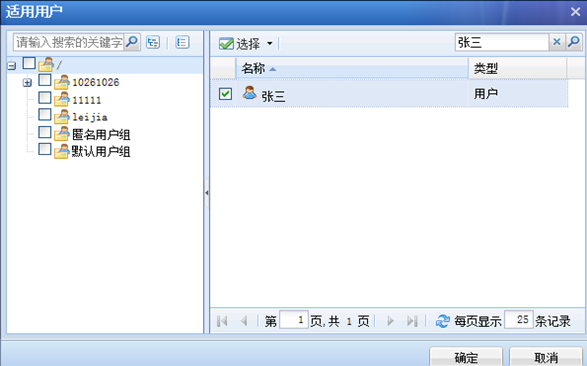Collapse the root / tree node

(12, 66)
